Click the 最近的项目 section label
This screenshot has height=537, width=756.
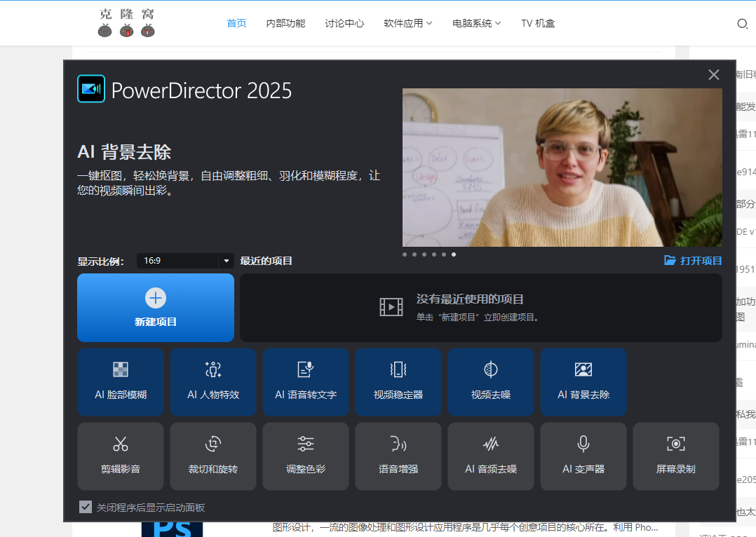click(x=266, y=261)
